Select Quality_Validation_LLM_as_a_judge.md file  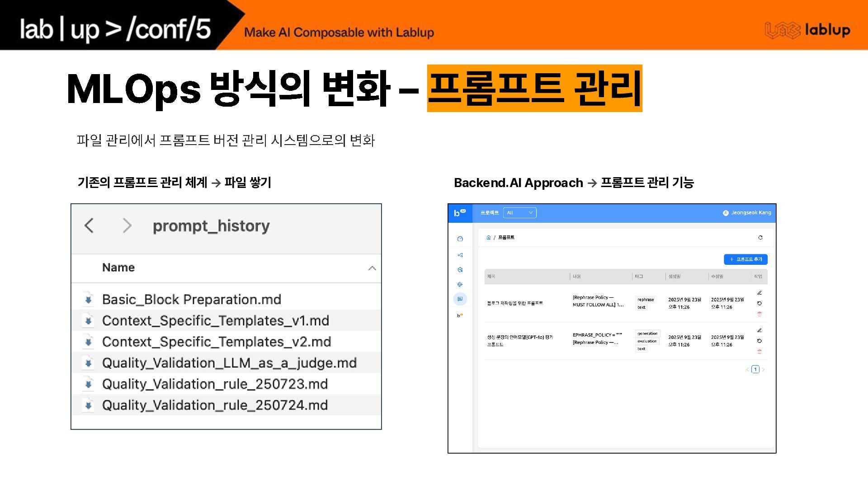[229, 363]
